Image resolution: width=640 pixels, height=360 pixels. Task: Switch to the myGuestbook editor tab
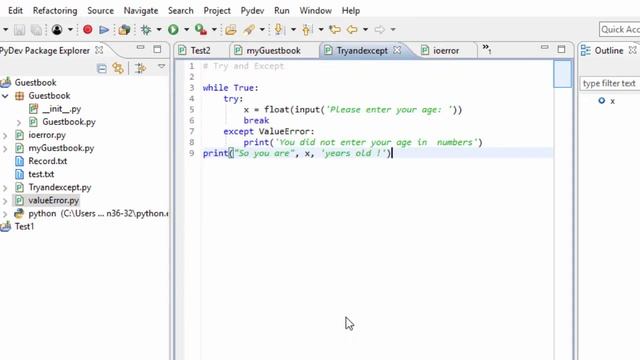tap(273, 51)
